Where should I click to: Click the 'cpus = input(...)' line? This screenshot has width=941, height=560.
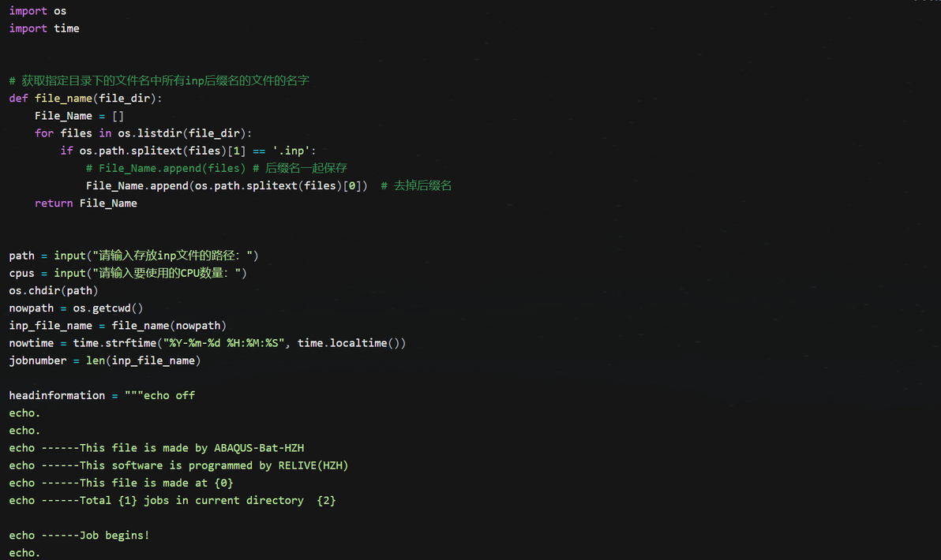(x=128, y=273)
